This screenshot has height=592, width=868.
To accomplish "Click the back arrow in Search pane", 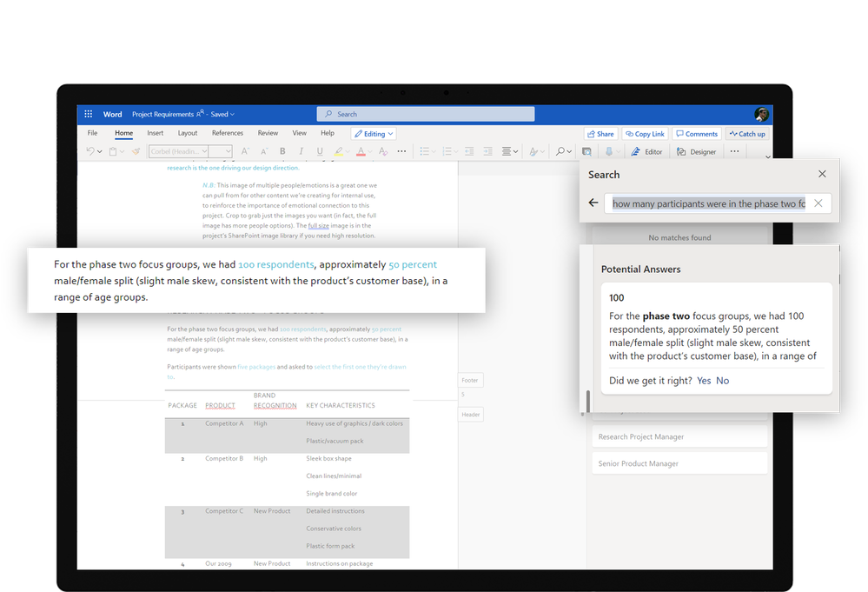I will click(x=593, y=203).
